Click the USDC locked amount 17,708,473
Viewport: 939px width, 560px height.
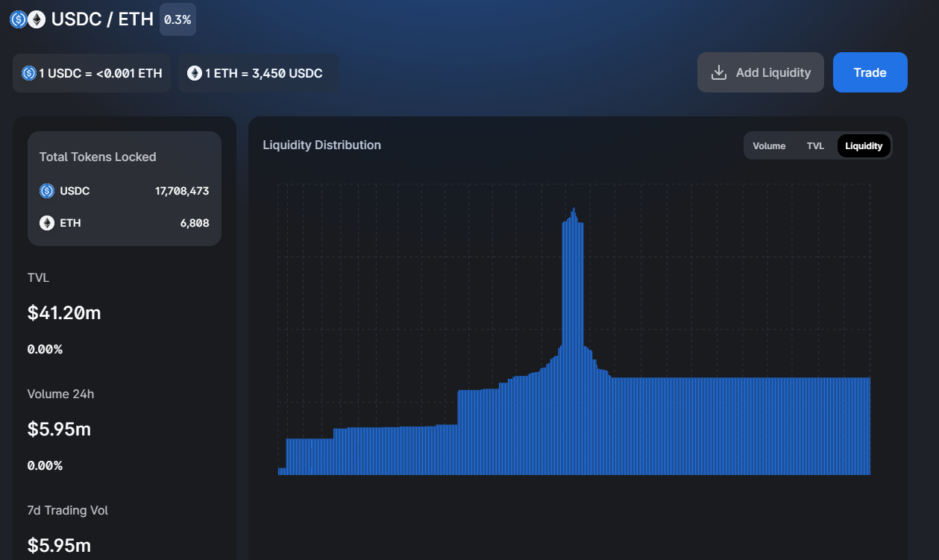click(x=182, y=191)
